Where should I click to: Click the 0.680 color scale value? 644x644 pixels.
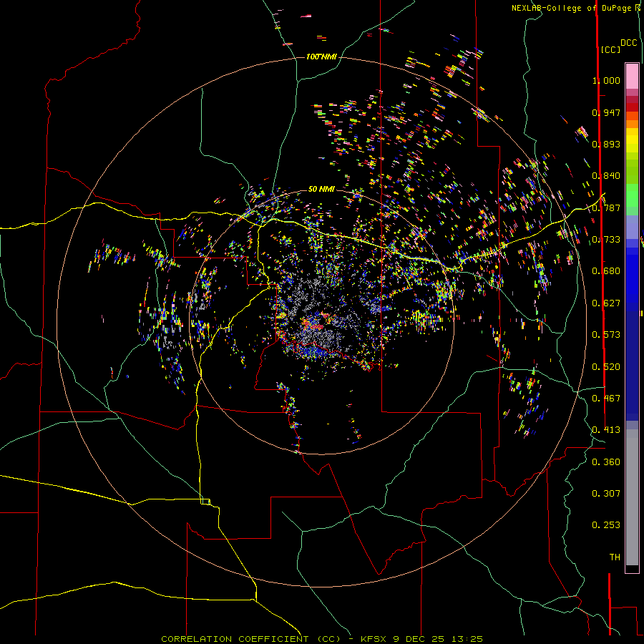[x=606, y=271]
